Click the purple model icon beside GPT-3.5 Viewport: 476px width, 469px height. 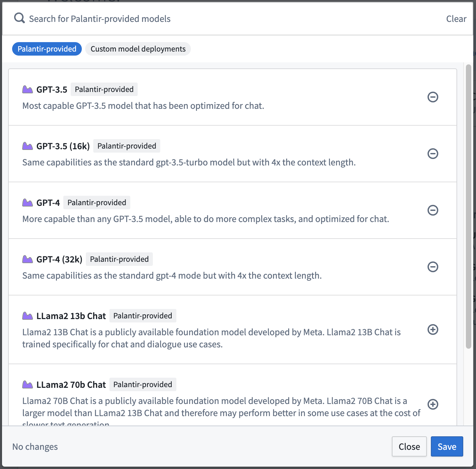point(28,89)
